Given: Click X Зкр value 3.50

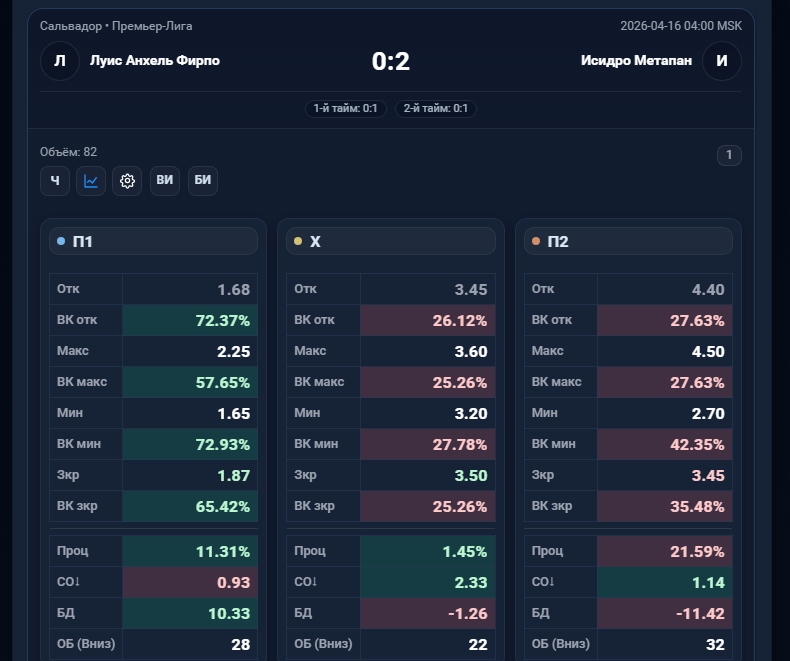Looking at the screenshot, I should [x=471, y=476].
